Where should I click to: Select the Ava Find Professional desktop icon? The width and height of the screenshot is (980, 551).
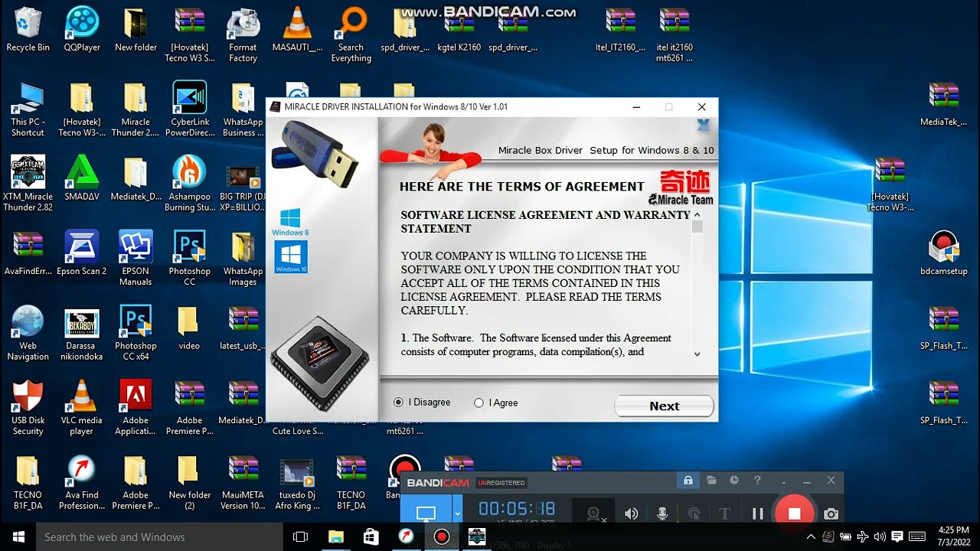tap(82, 482)
